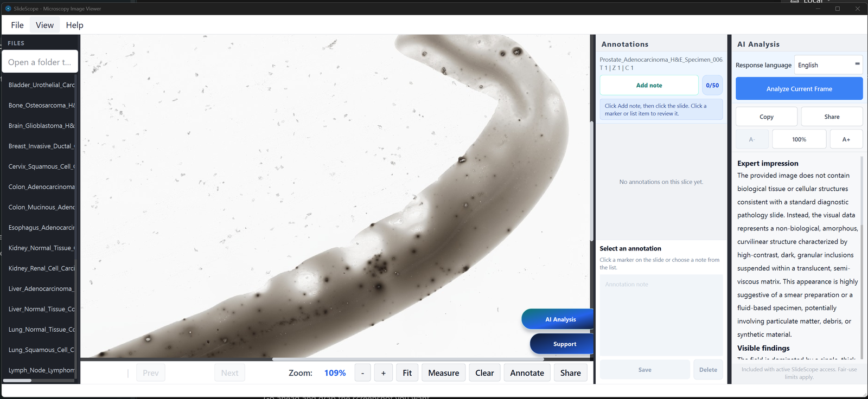
Task: Share the AI analysis result
Action: tap(832, 117)
